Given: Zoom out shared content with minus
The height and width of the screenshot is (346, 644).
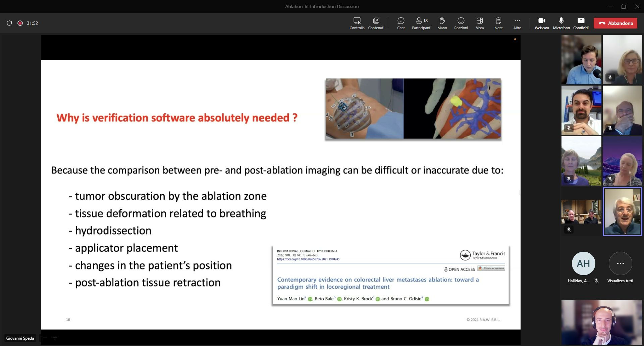Looking at the screenshot, I should click(x=45, y=338).
